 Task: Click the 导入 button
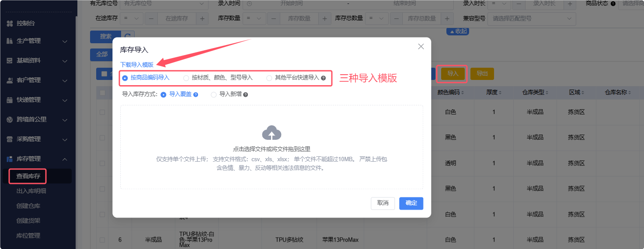pos(453,74)
